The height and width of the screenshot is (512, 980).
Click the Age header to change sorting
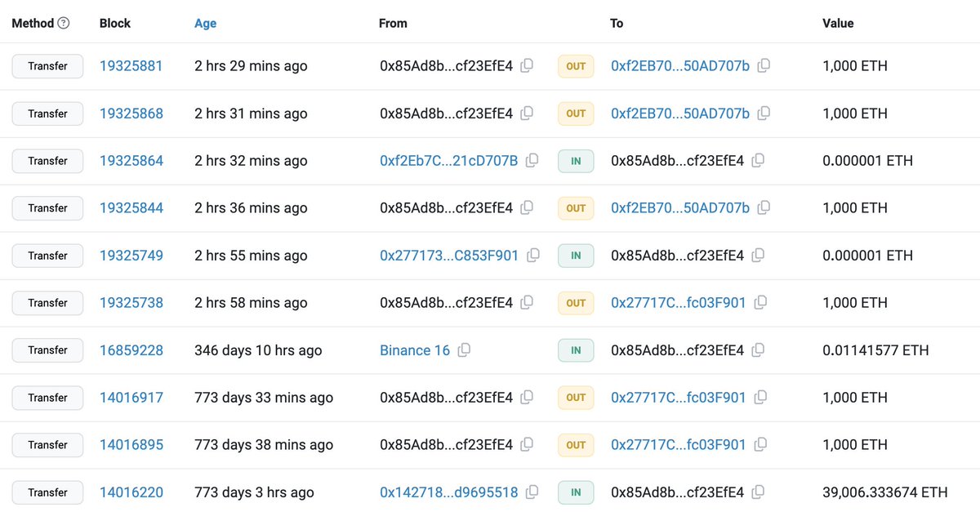pyautogui.click(x=205, y=23)
